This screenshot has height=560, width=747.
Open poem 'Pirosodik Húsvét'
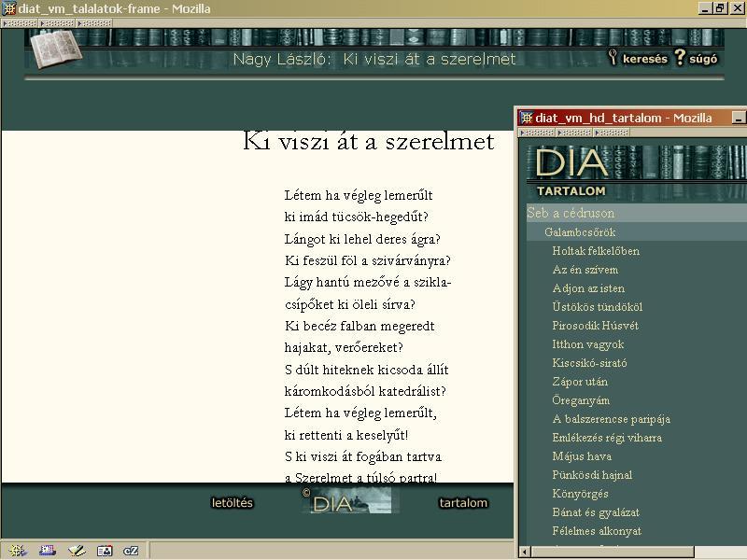tap(595, 325)
